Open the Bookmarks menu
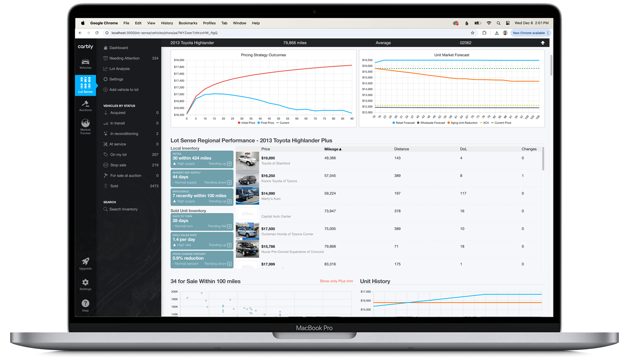The height and width of the screenshot is (364, 629). pos(188,23)
